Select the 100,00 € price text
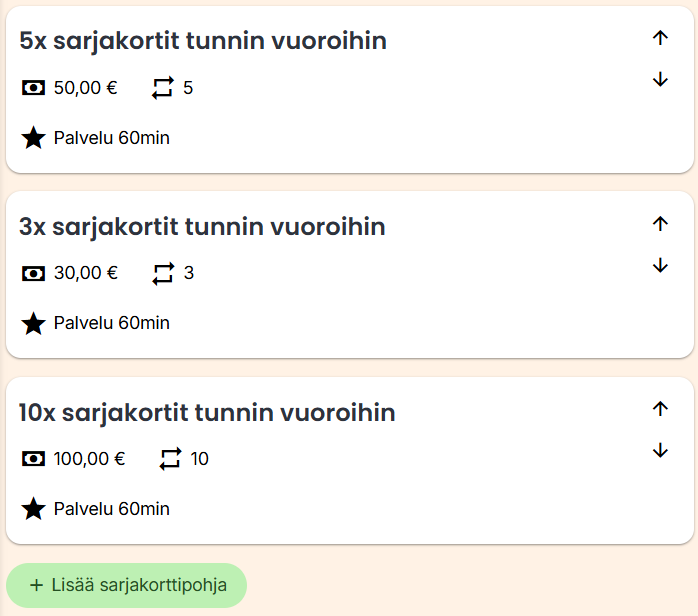This screenshot has height=616, width=698. [x=89, y=459]
